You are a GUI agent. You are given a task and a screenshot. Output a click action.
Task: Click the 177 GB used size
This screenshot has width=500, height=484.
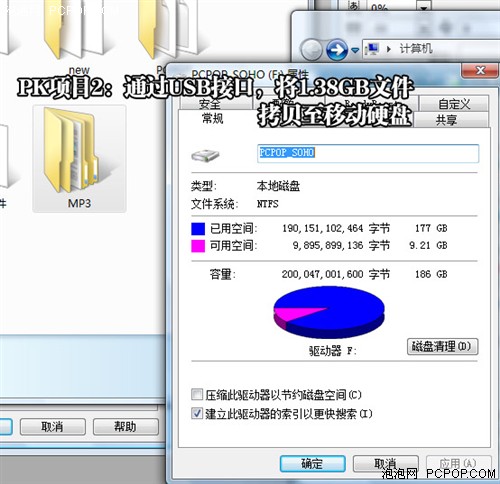(431, 228)
